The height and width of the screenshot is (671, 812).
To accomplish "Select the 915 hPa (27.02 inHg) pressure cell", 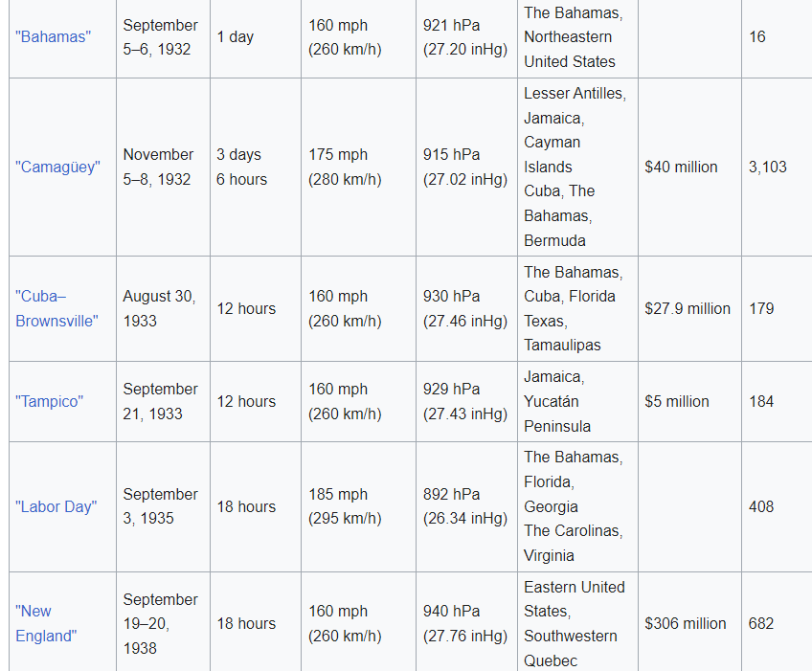I will click(465, 167).
